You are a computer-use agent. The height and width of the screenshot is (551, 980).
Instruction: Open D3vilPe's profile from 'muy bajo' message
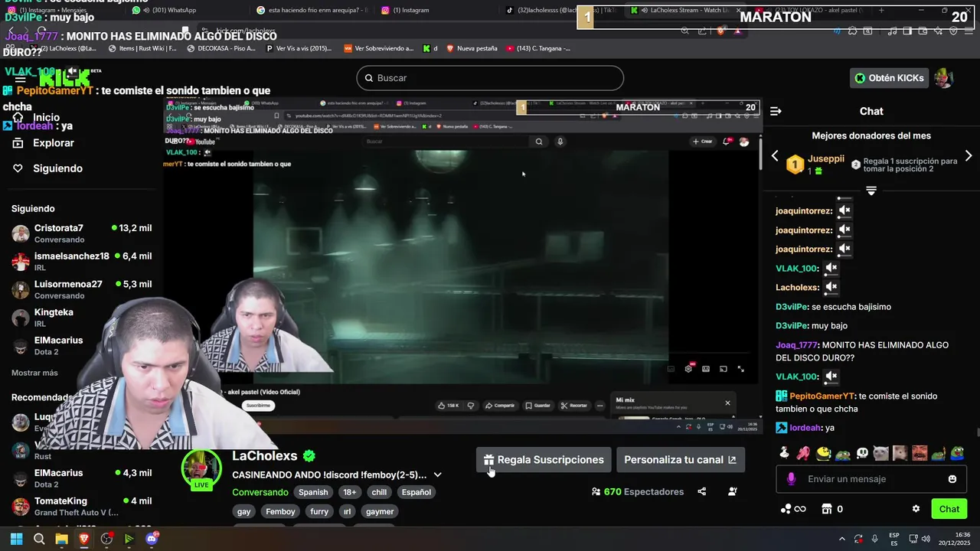[792, 326]
